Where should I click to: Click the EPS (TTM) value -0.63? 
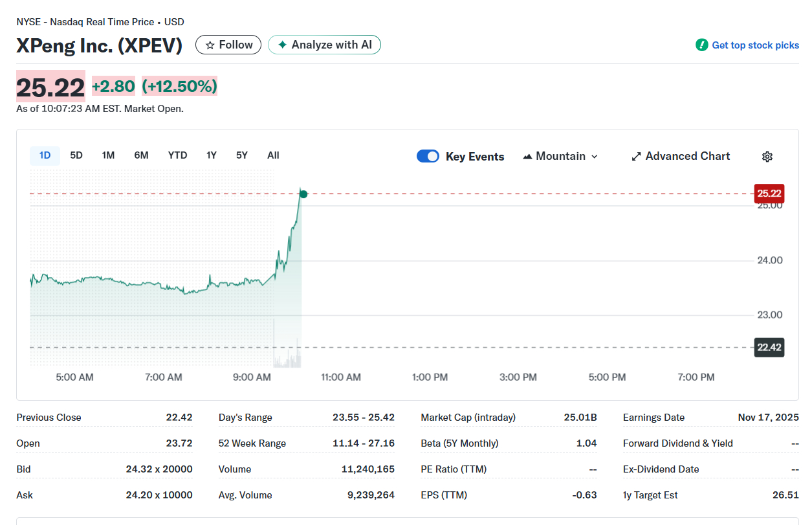pyautogui.click(x=585, y=495)
